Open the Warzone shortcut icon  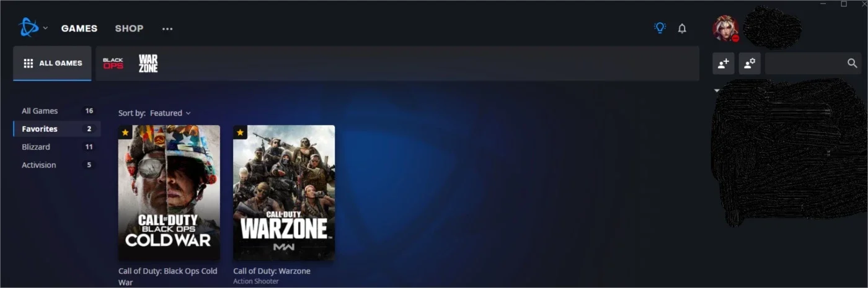[x=148, y=63]
